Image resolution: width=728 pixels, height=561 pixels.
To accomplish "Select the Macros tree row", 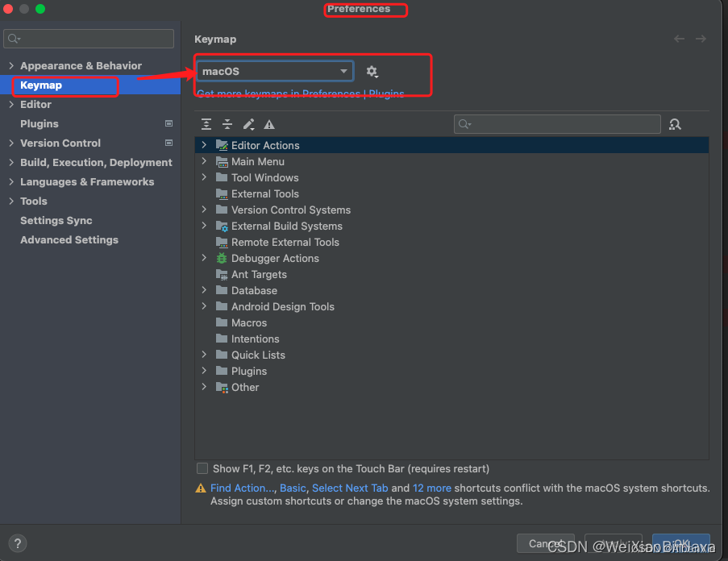I will pos(451,322).
